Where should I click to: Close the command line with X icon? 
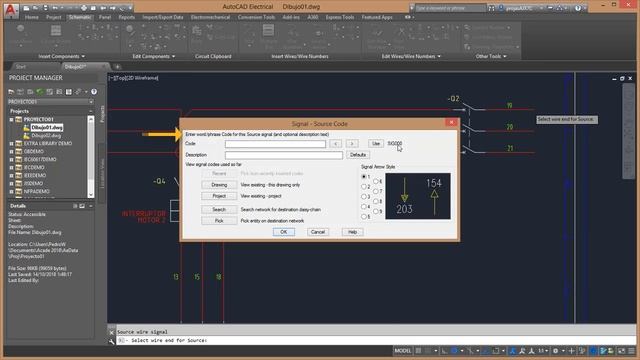click(111, 332)
